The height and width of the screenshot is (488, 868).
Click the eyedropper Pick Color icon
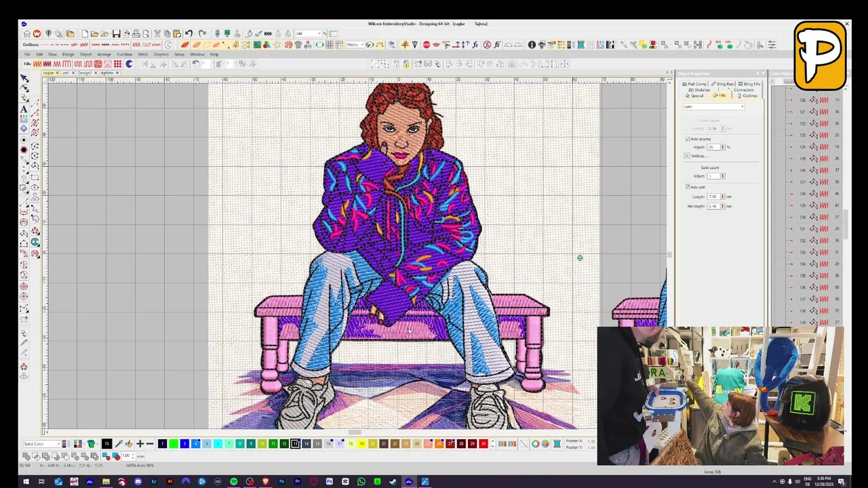118,444
